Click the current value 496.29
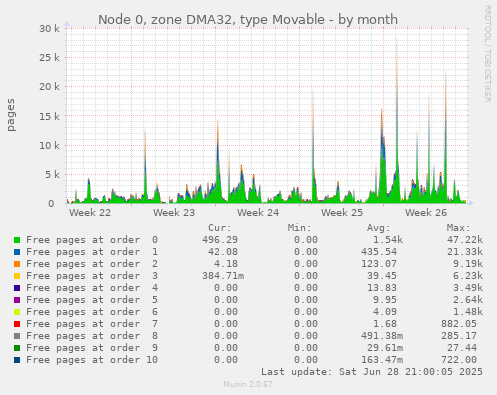This screenshot has height=395, width=497. [220, 240]
